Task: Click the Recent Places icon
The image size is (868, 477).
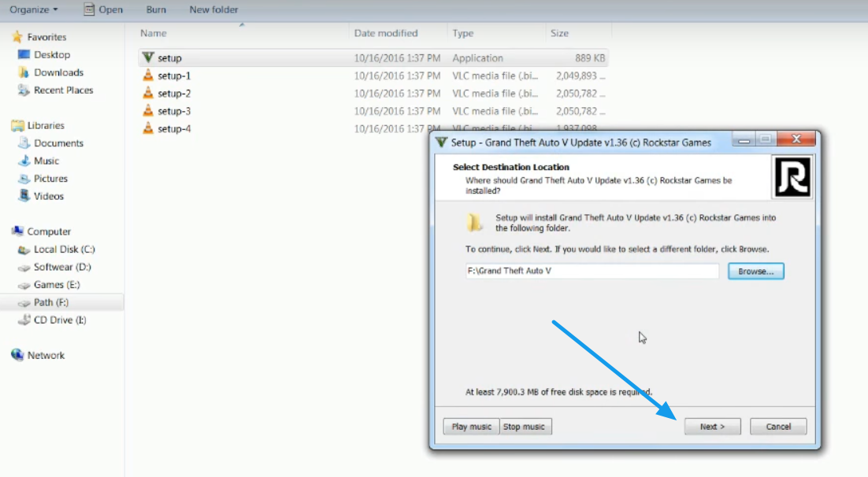Action: click(24, 90)
